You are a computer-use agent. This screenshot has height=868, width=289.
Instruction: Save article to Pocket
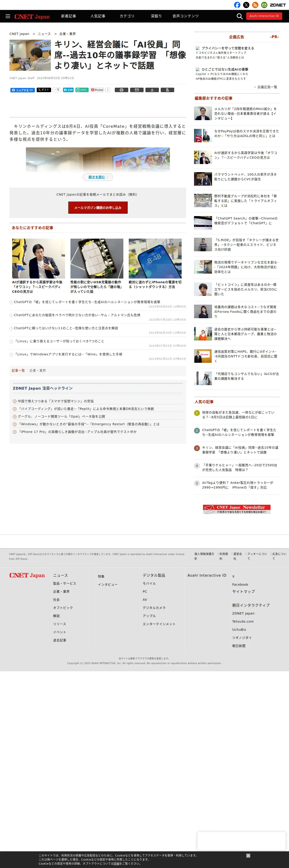pos(97,90)
